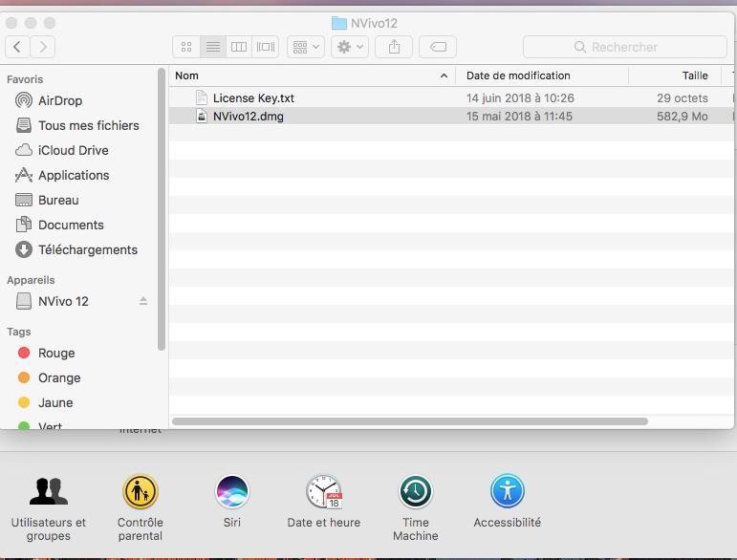
Task: Click the Edit Tags toolbar button
Action: click(438, 47)
